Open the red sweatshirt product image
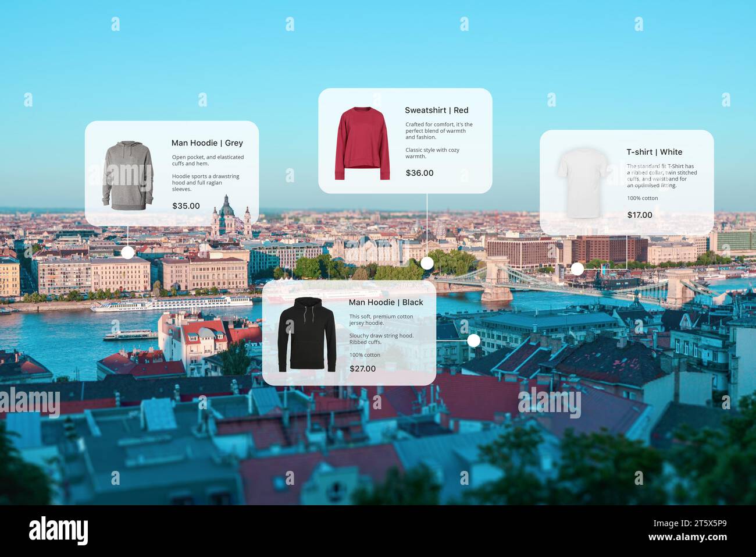 [362, 143]
